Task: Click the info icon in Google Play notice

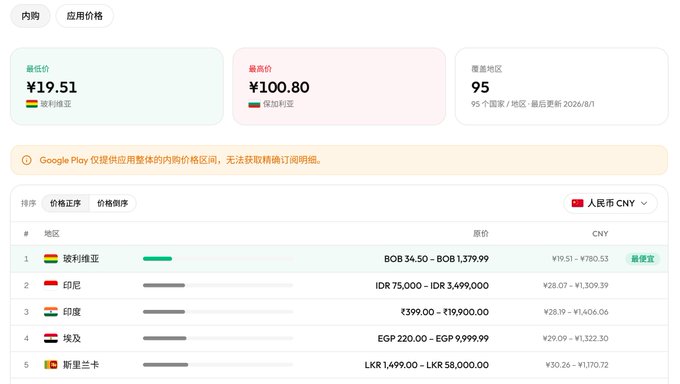Action: click(x=26, y=160)
